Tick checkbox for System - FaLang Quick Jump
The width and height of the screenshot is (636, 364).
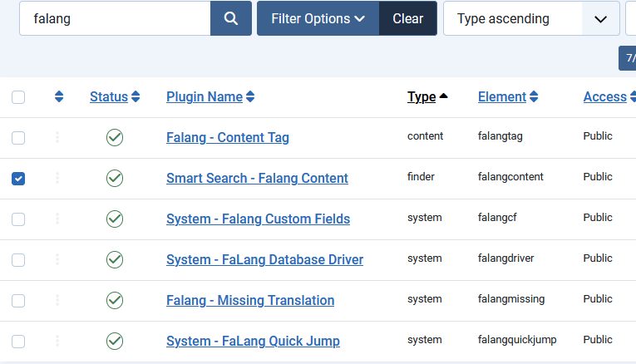18,341
